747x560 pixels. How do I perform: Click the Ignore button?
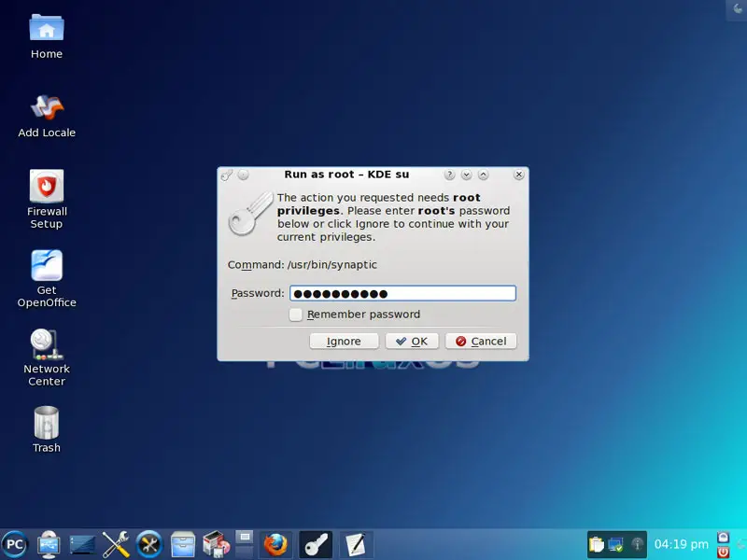(x=343, y=342)
